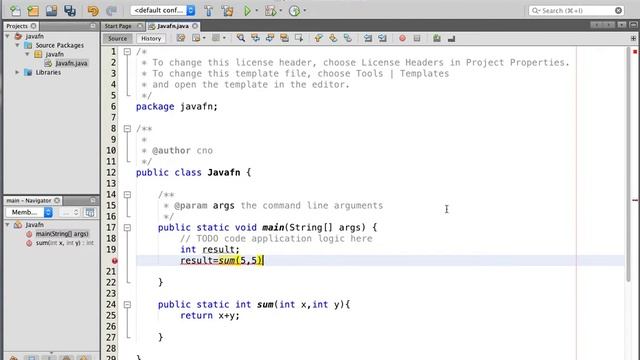Screen dimensions: 640x360
Task: Switch to Source view button
Action: click(118, 38)
